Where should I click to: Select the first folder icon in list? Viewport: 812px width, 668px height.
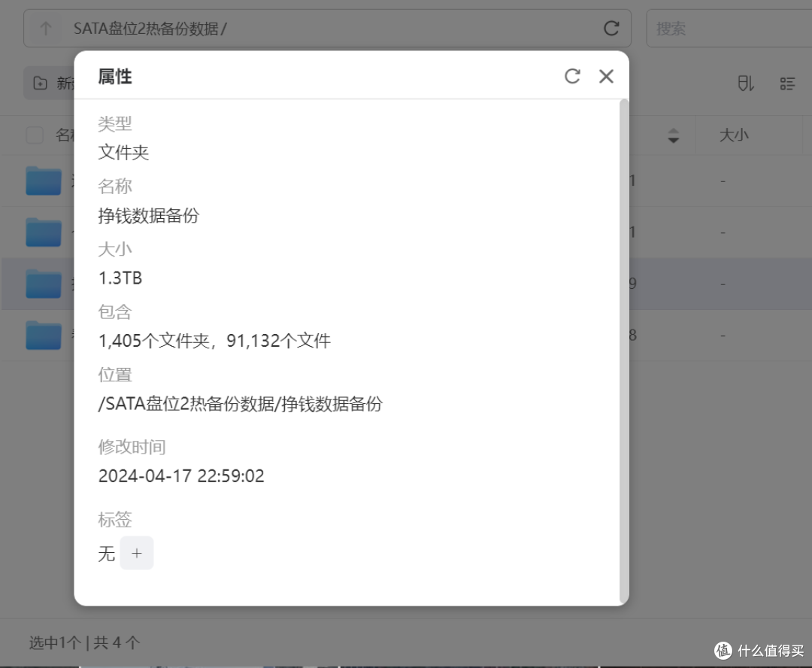(x=44, y=181)
